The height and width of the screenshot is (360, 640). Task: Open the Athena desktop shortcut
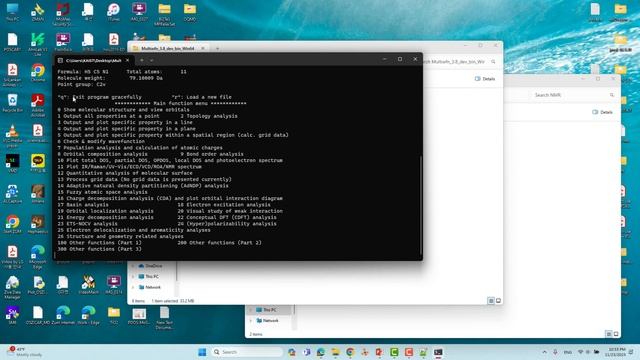[38, 194]
